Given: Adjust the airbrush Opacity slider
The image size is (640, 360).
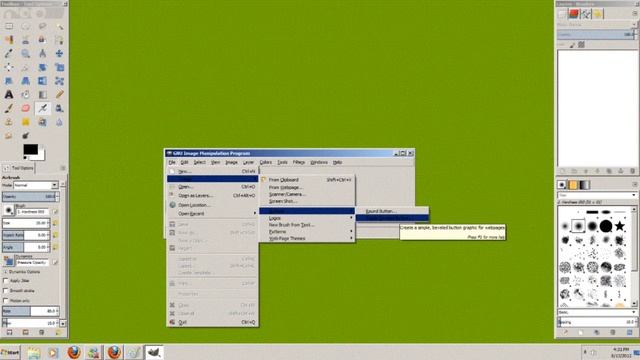Looking at the screenshot, I should [x=31, y=197].
